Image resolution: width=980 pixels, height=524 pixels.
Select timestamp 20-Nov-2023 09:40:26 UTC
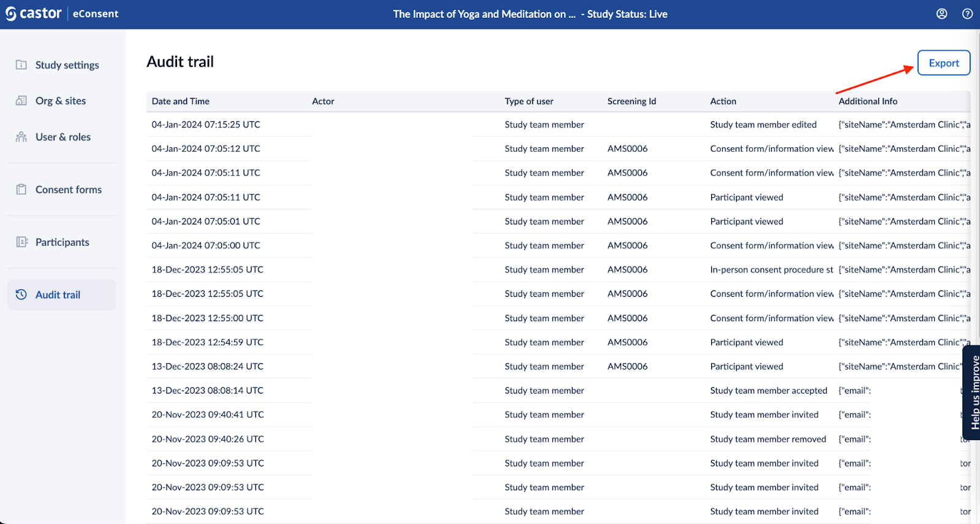208,439
